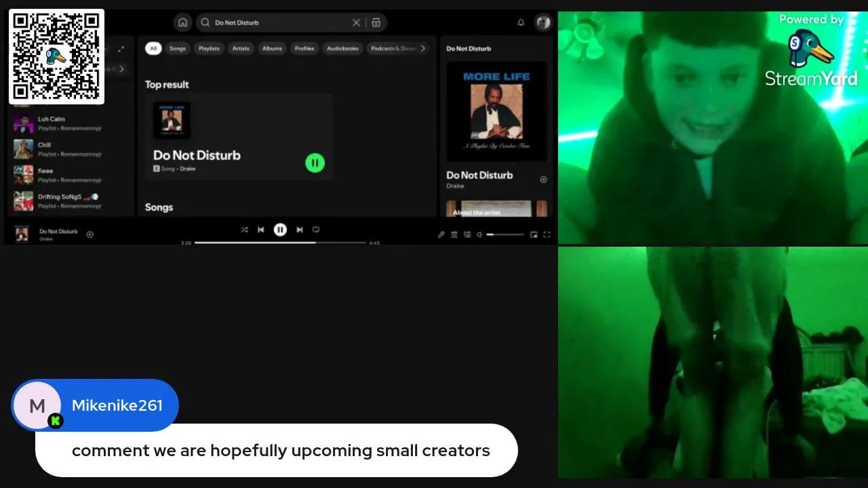868x488 pixels.
Task: Add to Liked Songs in bottom bar
Action: (90, 235)
